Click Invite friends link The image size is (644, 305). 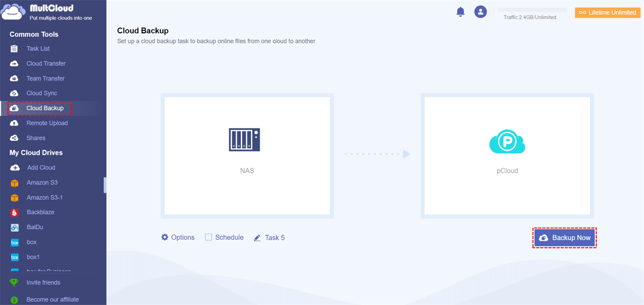(x=43, y=282)
